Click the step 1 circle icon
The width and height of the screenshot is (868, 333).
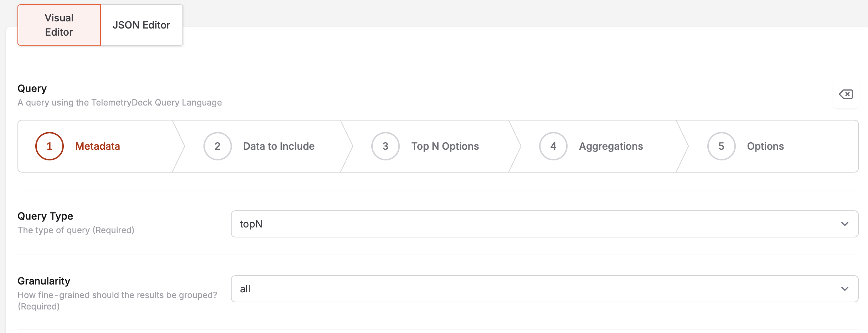pos(50,146)
